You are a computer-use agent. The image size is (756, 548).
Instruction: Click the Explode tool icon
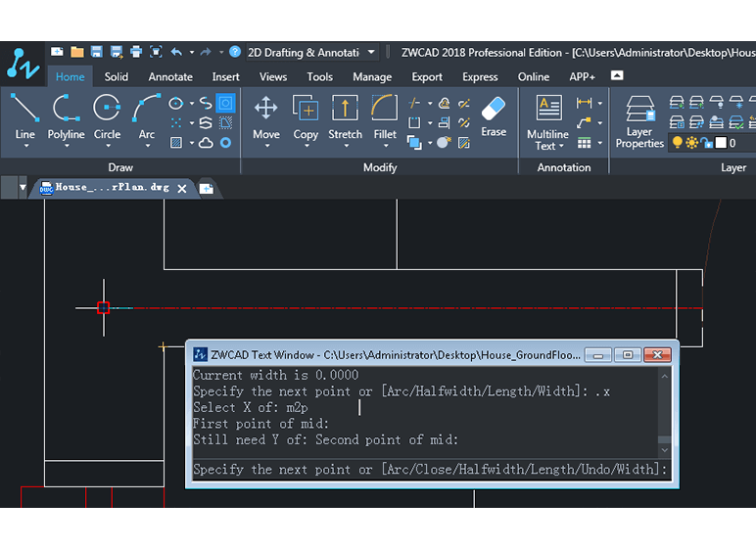444,143
